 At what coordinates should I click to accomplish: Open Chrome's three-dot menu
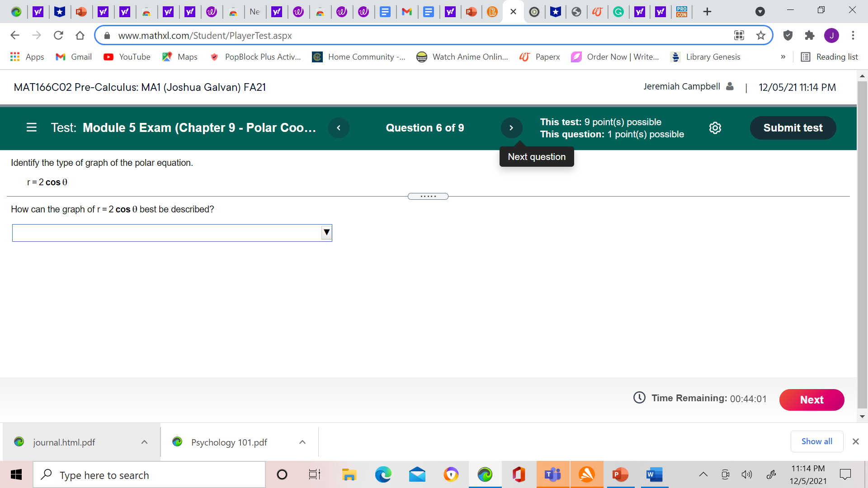click(853, 35)
